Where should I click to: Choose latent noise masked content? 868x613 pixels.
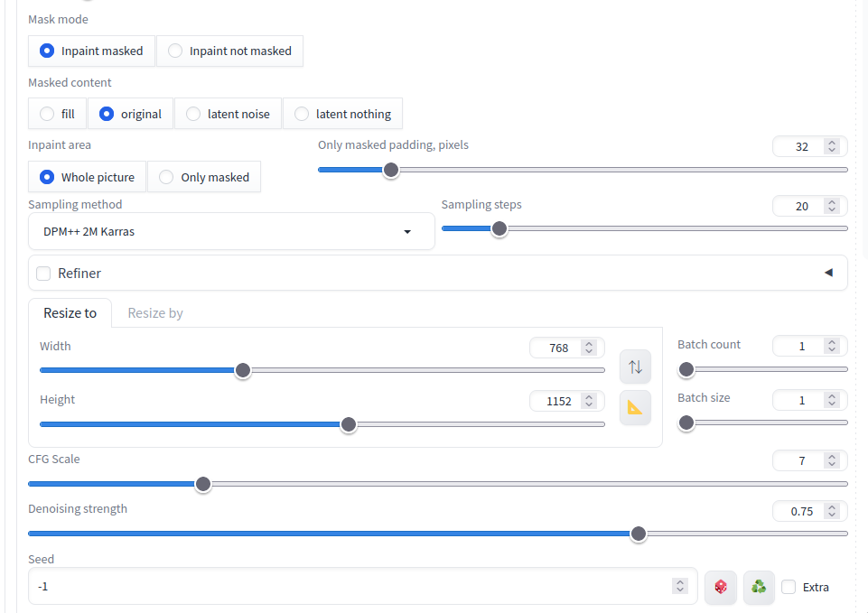coord(228,114)
